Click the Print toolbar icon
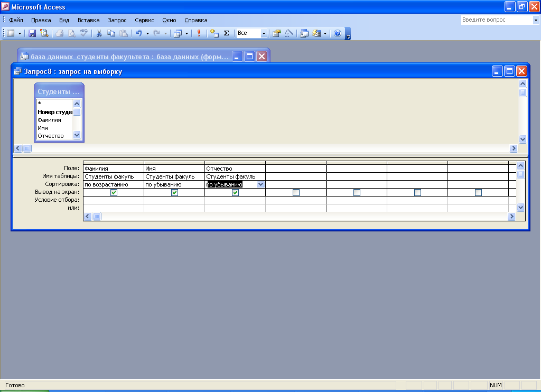The height and width of the screenshot is (392, 541). coord(59,33)
